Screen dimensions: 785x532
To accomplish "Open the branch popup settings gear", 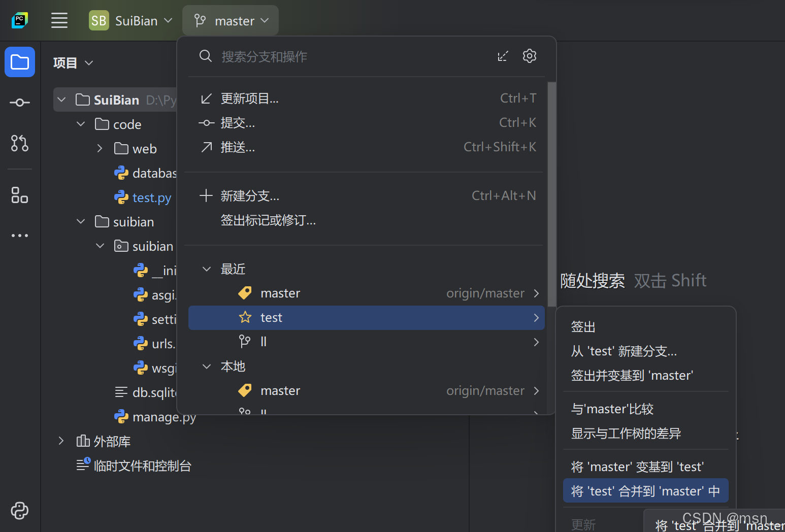I will pos(529,56).
